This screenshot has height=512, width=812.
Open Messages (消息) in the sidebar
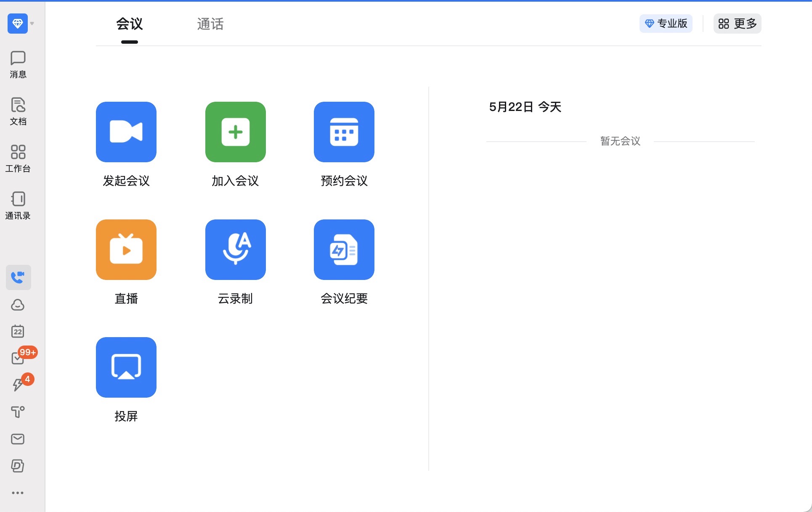[18, 64]
